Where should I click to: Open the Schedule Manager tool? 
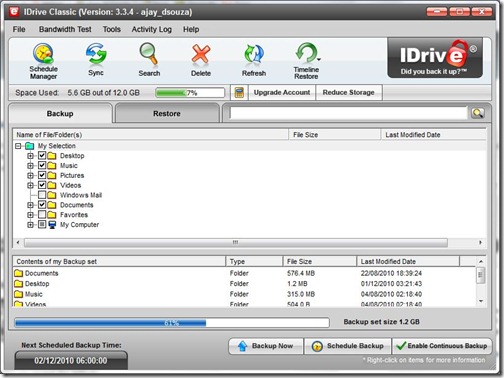click(43, 62)
